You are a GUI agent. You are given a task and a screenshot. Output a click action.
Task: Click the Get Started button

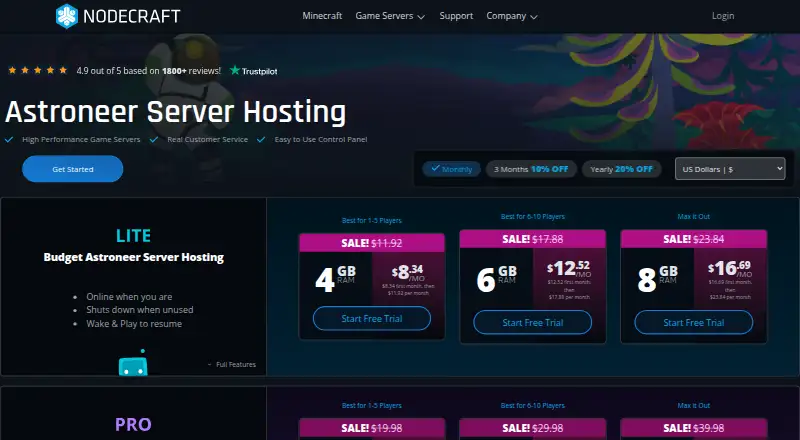tap(72, 169)
